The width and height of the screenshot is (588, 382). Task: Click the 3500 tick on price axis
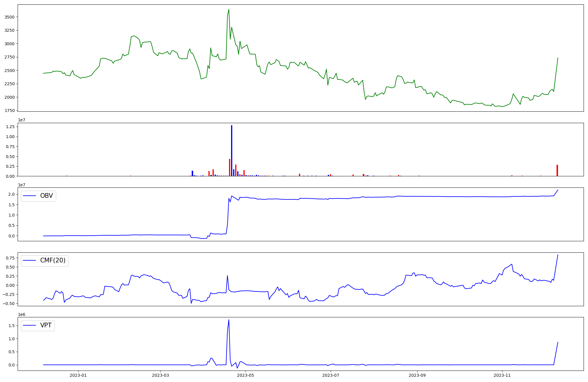[9, 17]
